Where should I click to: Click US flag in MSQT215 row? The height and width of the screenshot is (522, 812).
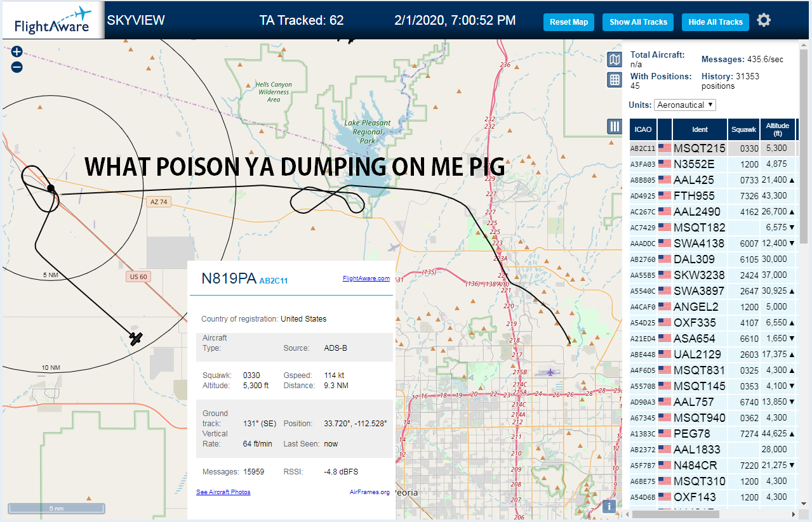[x=665, y=148]
